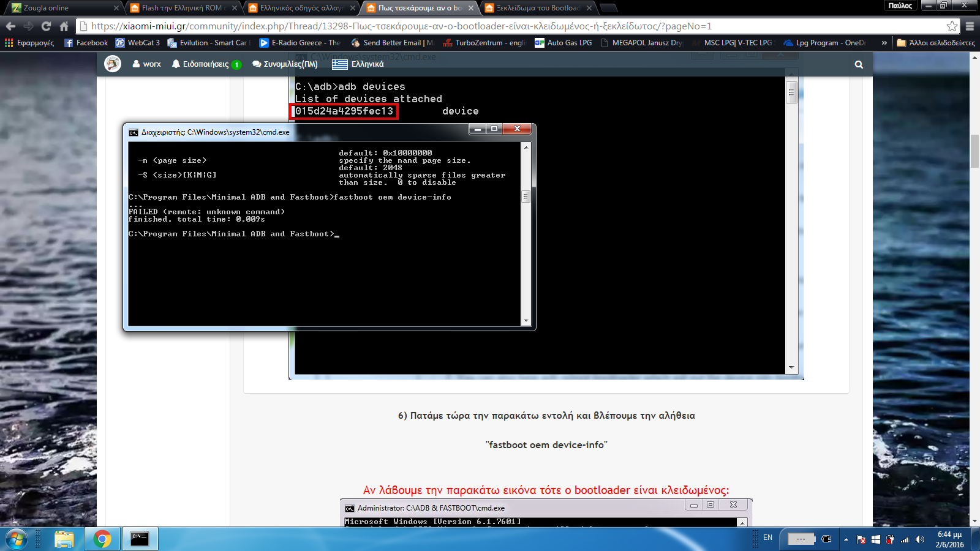980x551 pixels.
Task: Reload the current page
Action: [46, 26]
